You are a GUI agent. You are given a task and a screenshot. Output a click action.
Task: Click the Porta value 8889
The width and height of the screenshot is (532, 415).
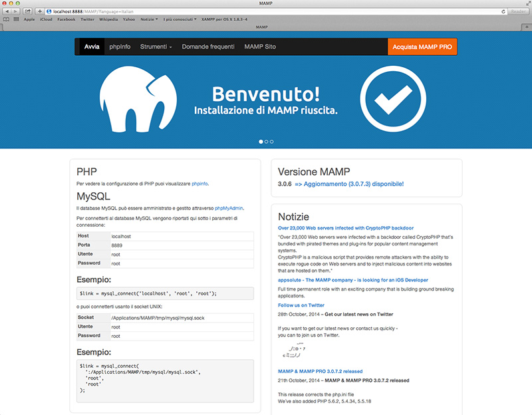coord(117,245)
